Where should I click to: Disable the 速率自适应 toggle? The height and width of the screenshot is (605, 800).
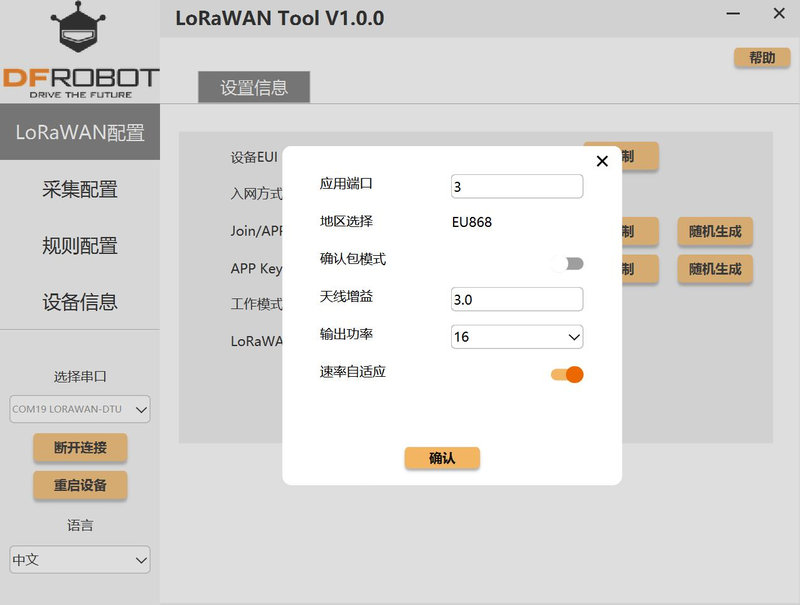pyautogui.click(x=567, y=375)
